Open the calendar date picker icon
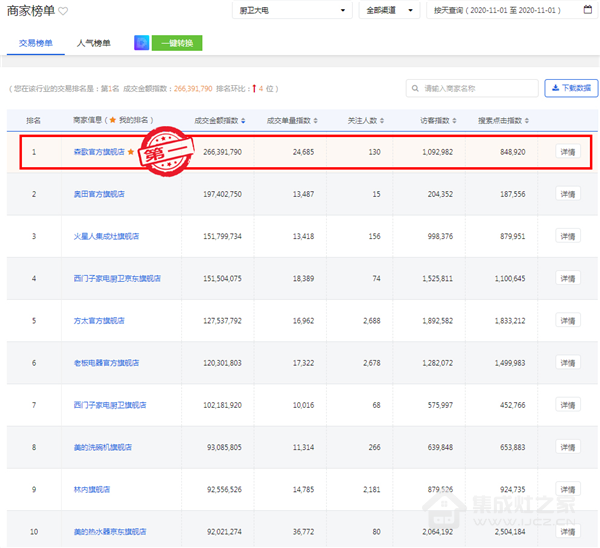The width and height of the screenshot is (600, 548). point(588,10)
